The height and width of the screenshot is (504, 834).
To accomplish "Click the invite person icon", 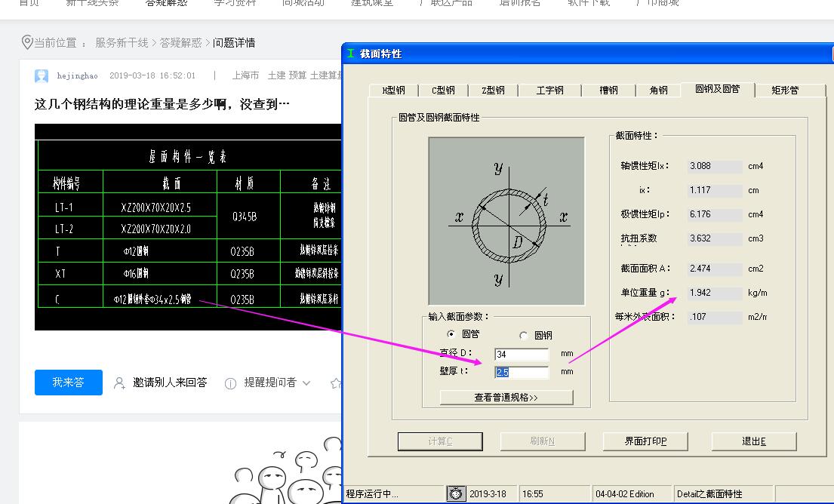I will 120,383.
